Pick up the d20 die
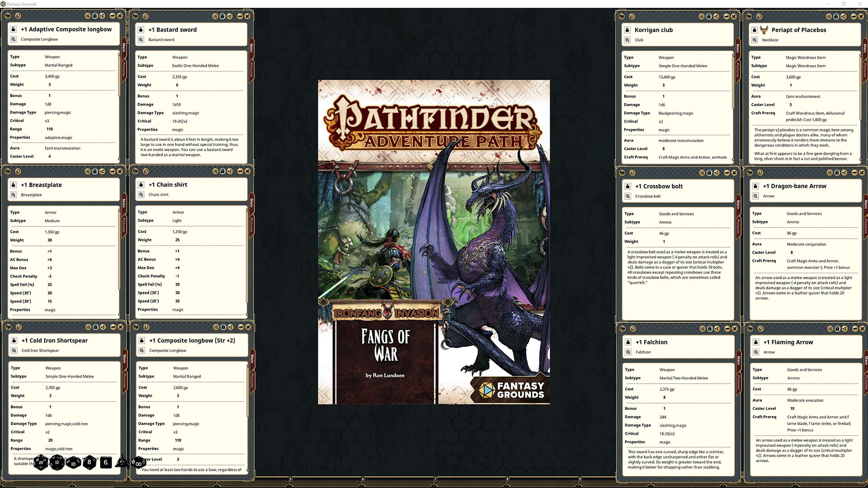 click(41, 462)
